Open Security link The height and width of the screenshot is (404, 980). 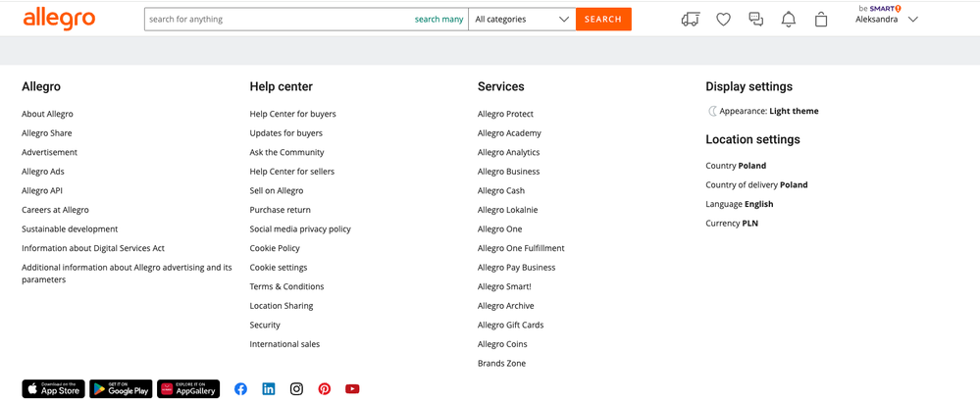point(265,325)
